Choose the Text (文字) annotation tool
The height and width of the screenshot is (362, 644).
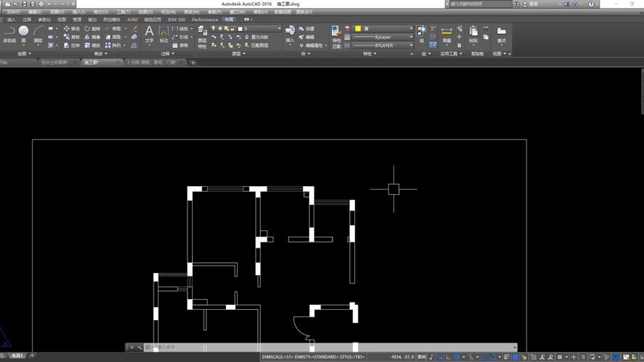pos(149,33)
